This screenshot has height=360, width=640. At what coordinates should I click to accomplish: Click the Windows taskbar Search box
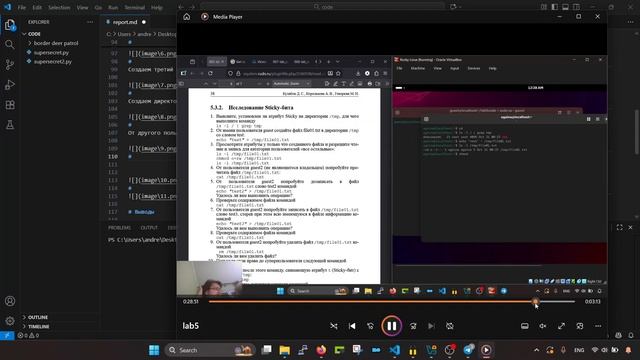210,350
